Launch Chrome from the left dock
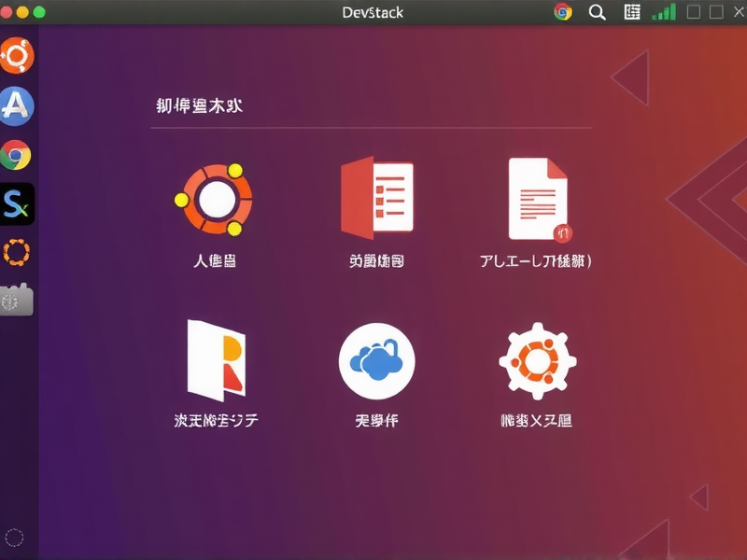Viewport: 747px width, 560px height. 17,147
